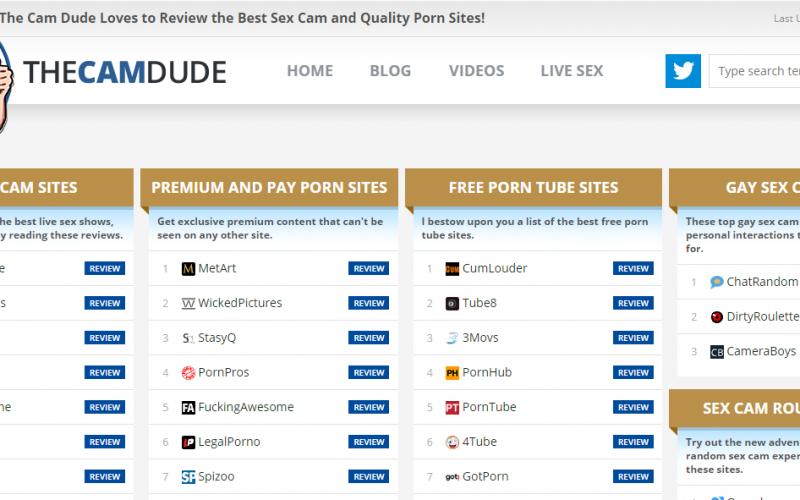Click the StasyQ logo icon
The width and height of the screenshot is (800, 500).
pyautogui.click(x=188, y=338)
